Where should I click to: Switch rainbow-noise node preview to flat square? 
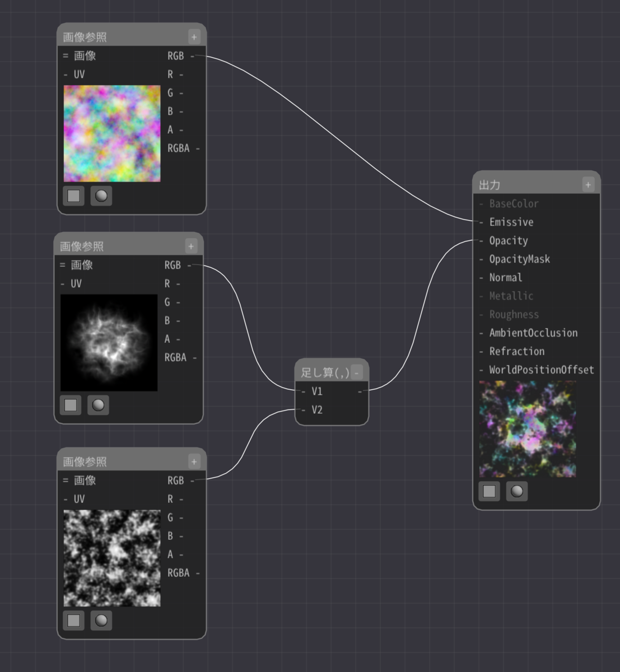73,196
